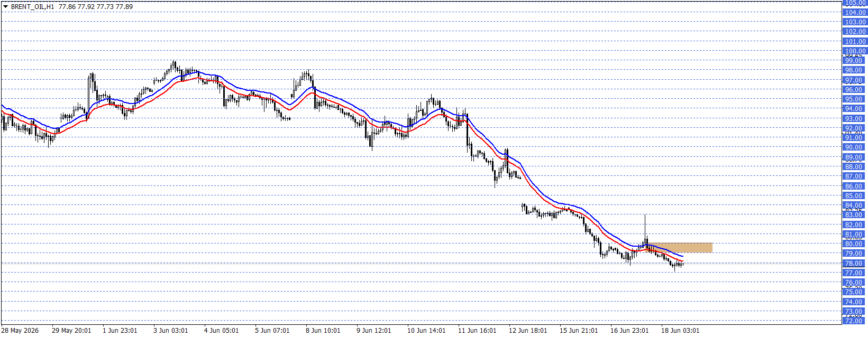This screenshot has height=337, width=868.
Task: Click the 29 May 20:01 time label
Action: click(71, 331)
